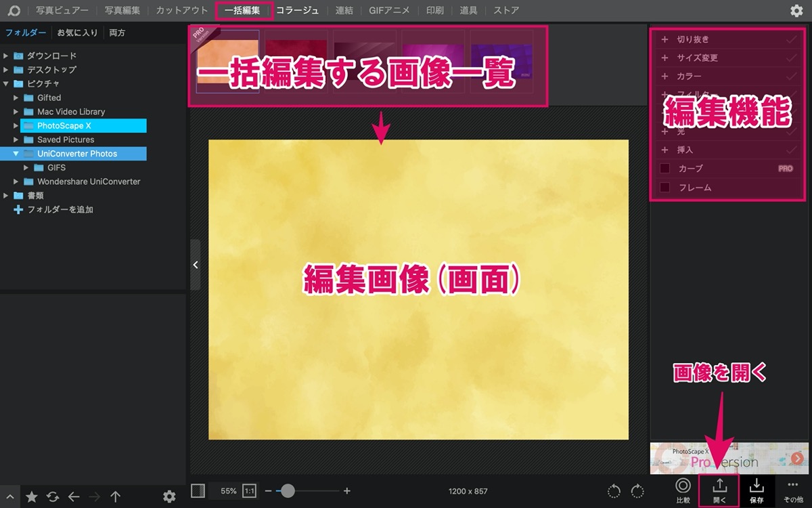812x508 pixels.
Task: Rotate image counterclockwise
Action: click(614, 491)
